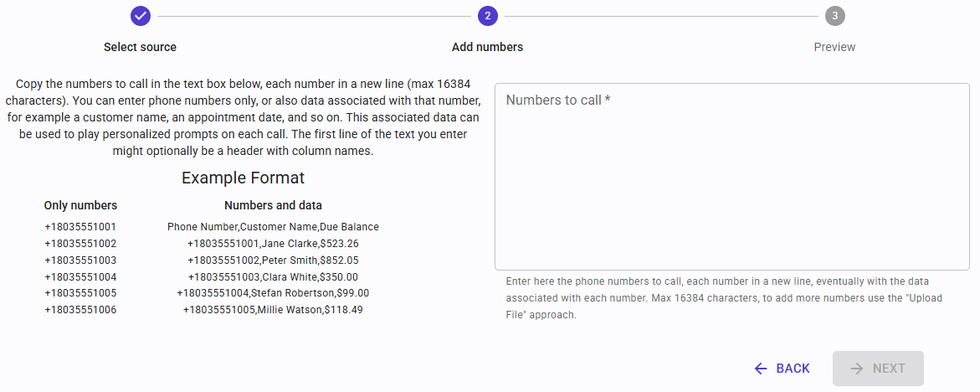The image size is (980, 392).
Task: Select the Add numbers step label
Action: (487, 47)
